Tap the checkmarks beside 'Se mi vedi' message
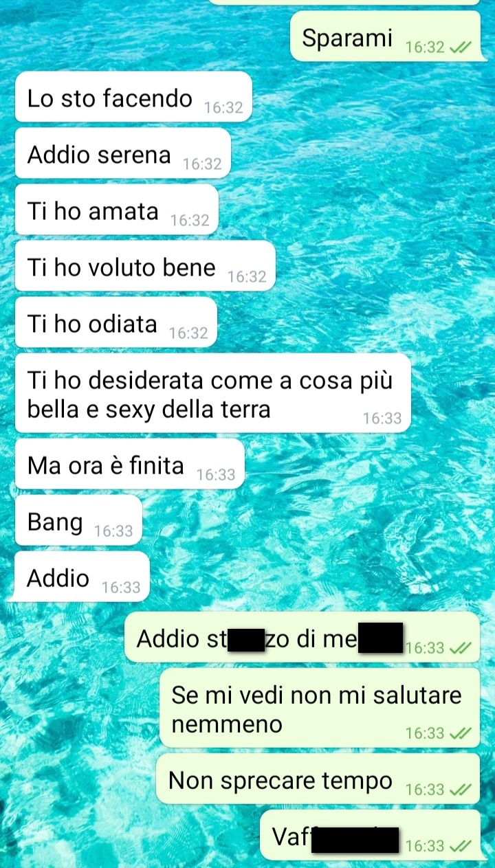 tap(460, 733)
